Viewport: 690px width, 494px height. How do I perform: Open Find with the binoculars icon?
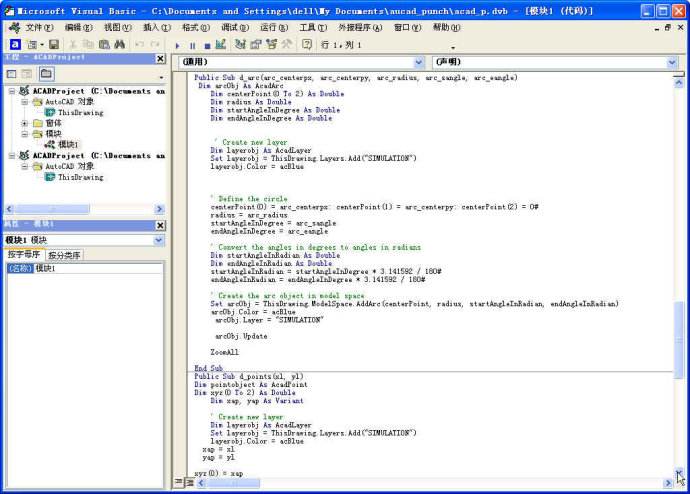click(x=119, y=44)
